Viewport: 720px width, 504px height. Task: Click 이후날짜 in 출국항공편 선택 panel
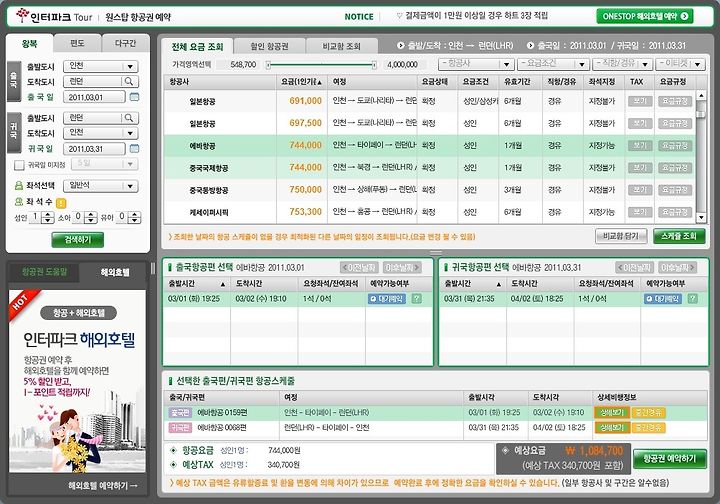[x=403, y=267]
